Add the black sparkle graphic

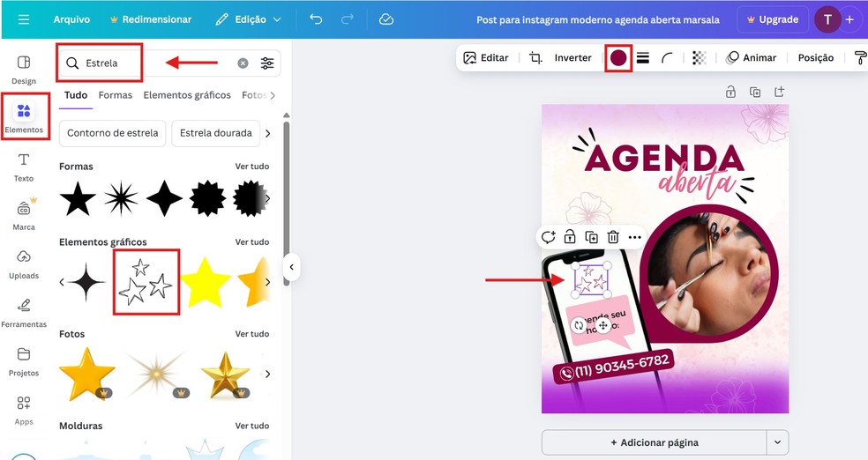pos(86,282)
